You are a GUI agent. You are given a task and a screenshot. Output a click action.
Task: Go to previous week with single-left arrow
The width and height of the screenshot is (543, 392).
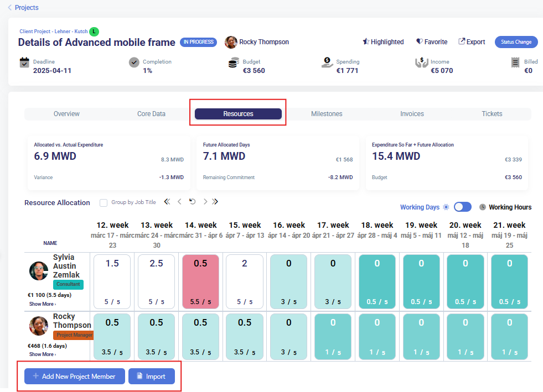tap(179, 202)
